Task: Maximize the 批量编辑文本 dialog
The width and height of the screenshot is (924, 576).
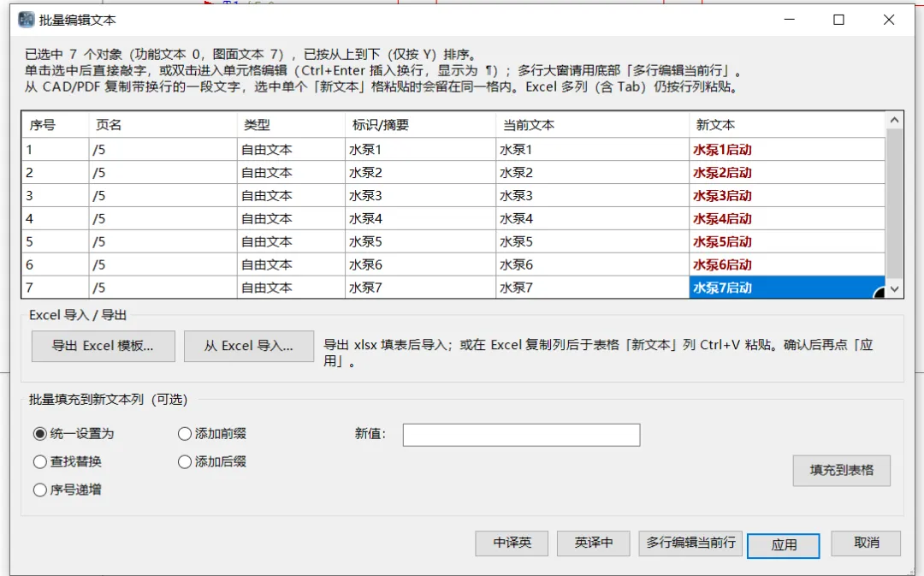Action: (x=838, y=20)
